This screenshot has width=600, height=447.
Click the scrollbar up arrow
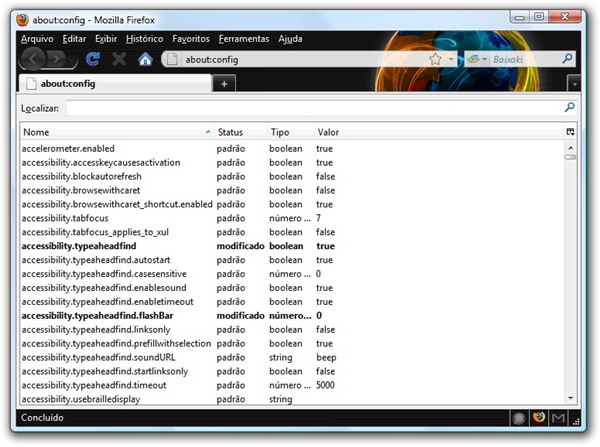(x=570, y=148)
